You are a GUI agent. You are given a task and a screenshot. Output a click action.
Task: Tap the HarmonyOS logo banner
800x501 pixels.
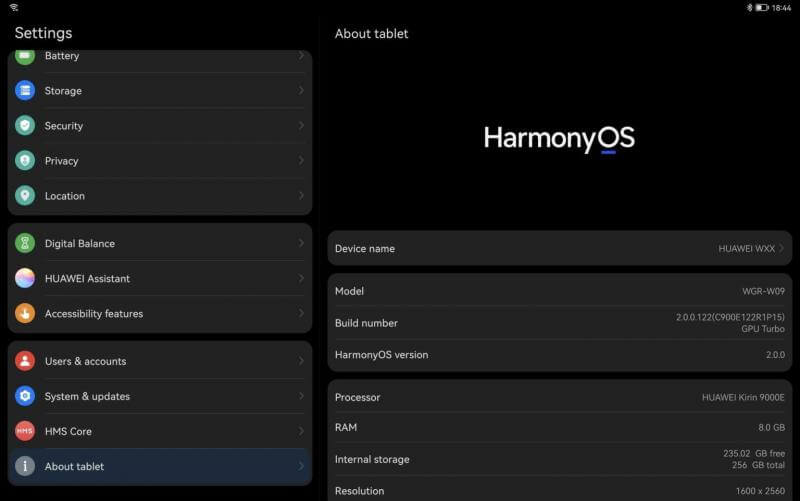pos(559,138)
